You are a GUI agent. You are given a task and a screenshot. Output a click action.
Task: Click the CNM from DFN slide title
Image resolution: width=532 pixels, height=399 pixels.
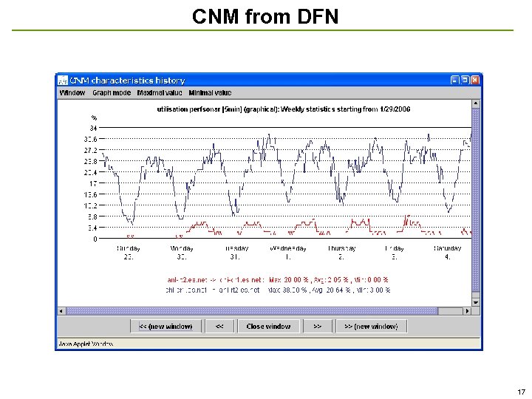pos(265,16)
